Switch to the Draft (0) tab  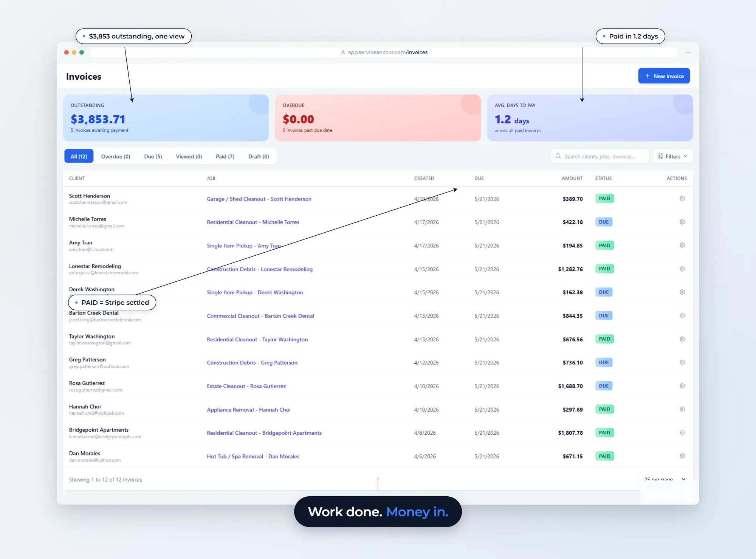point(259,156)
